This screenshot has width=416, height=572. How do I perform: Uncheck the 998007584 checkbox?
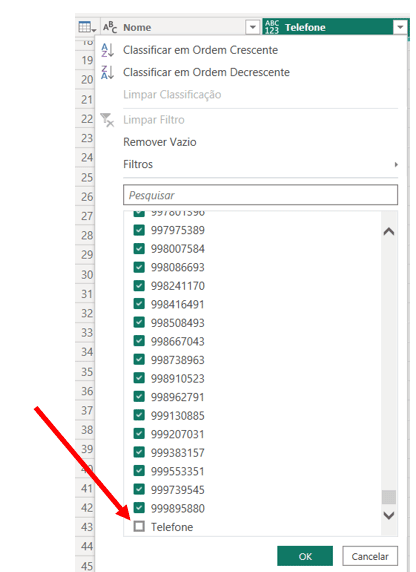[x=139, y=248]
